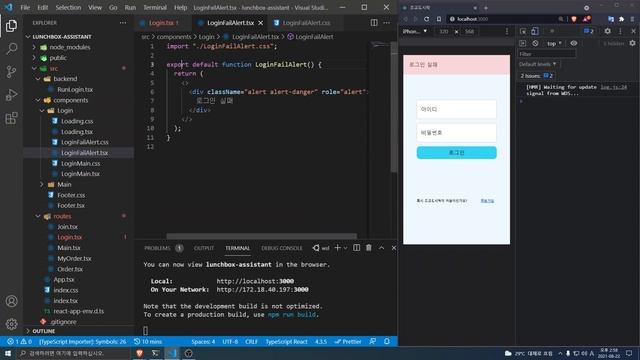
Task: Open Source Control view in activity bar
Action: 11,72
